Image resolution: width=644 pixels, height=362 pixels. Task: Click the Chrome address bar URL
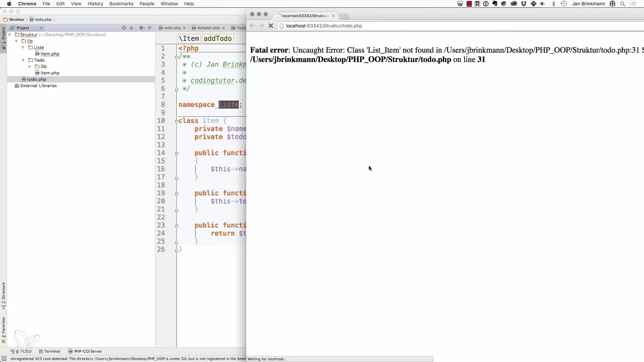324,26
